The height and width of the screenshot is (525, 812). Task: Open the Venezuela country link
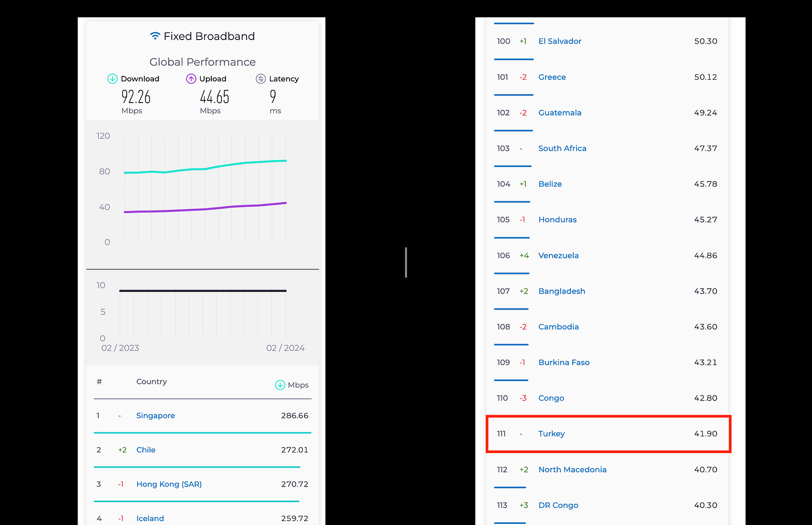click(558, 256)
